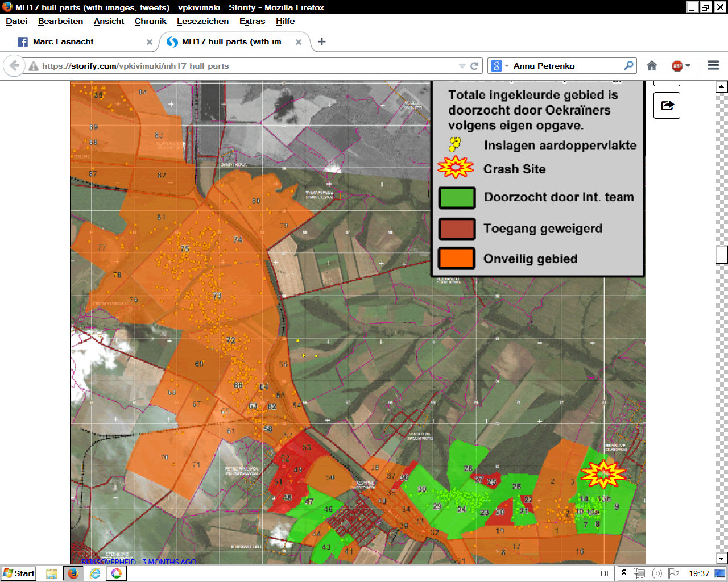Click the red Toegang geweigerd swatch

pyautogui.click(x=457, y=228)
